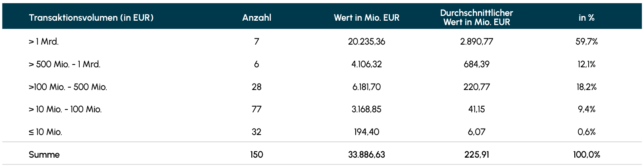
Task: Select the 18,2% percentage cell
Action: point(586,87)
